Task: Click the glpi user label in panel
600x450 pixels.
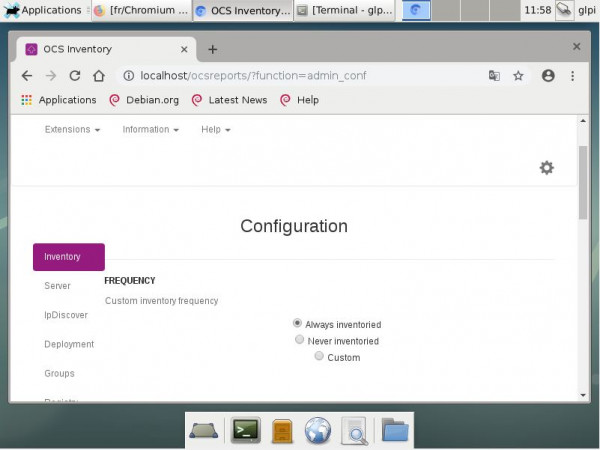Action: (x=586, y=10)
